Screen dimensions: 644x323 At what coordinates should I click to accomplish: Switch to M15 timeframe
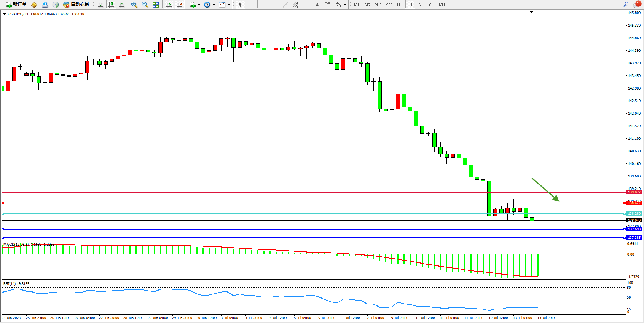[x=378, y=5]
